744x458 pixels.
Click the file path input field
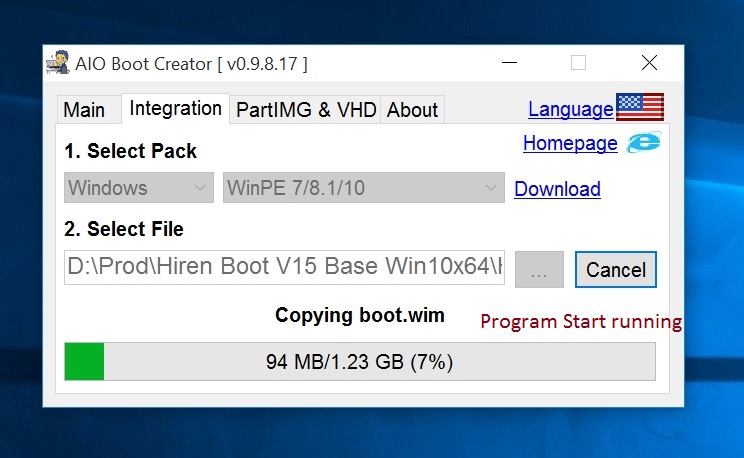click(x=284, y=267)
